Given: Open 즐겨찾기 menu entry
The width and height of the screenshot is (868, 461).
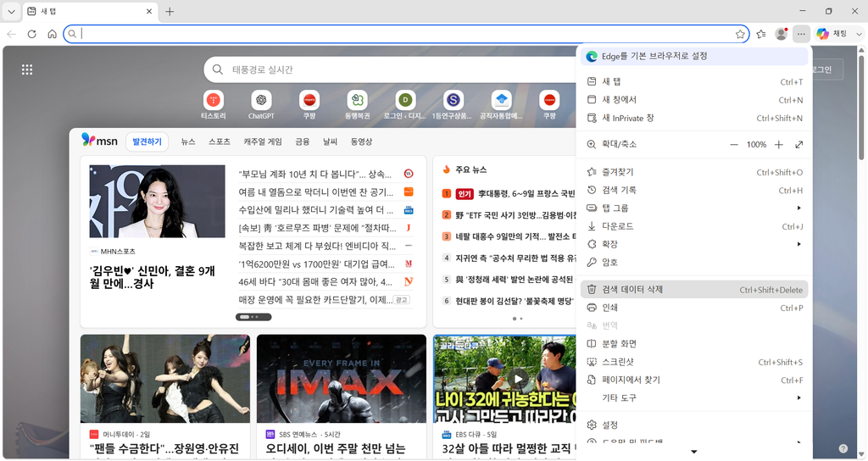Looking at the screenshot, I should (x=694, y=172).
